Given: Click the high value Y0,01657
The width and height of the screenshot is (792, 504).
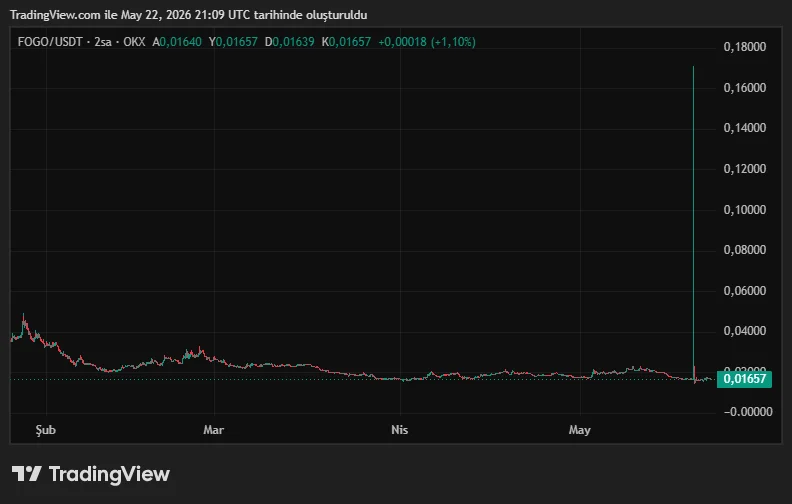Looking at the screenshot, I should [x=233, y=42].
